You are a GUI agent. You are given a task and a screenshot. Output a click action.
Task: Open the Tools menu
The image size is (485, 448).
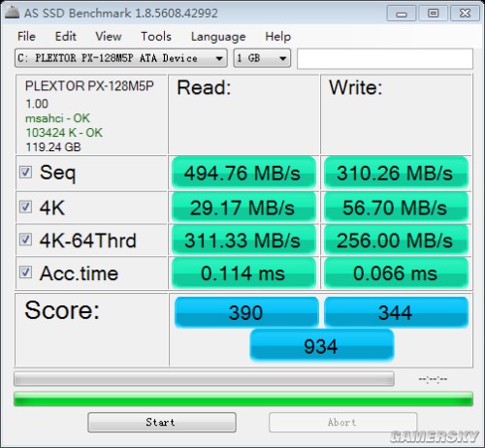[x=156, y=36]
